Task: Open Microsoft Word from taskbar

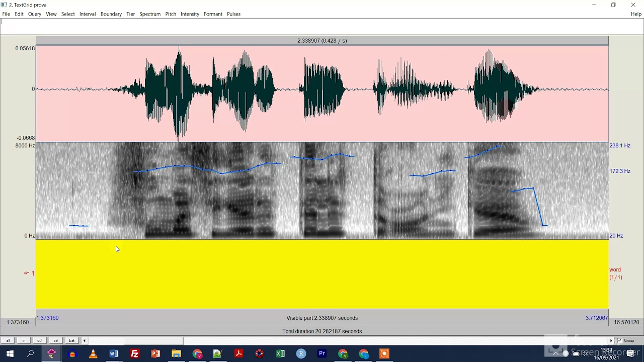Action: (x=114, y=354)
